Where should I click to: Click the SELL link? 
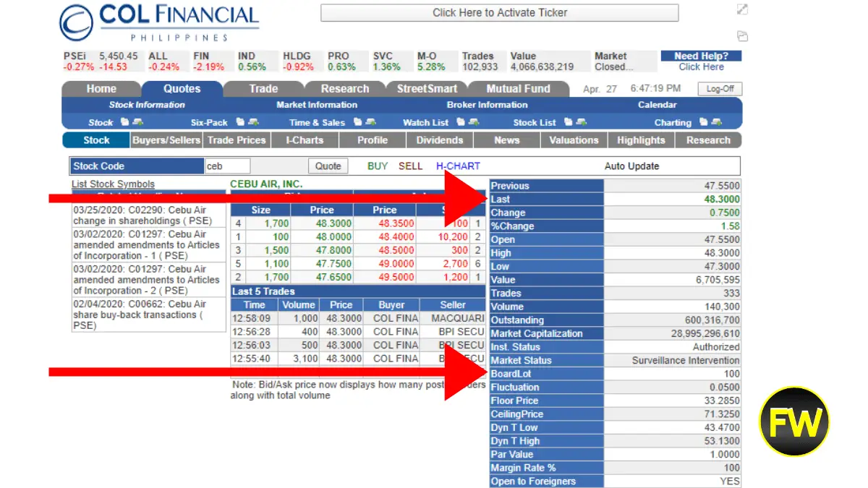click(x=410, y=166)
